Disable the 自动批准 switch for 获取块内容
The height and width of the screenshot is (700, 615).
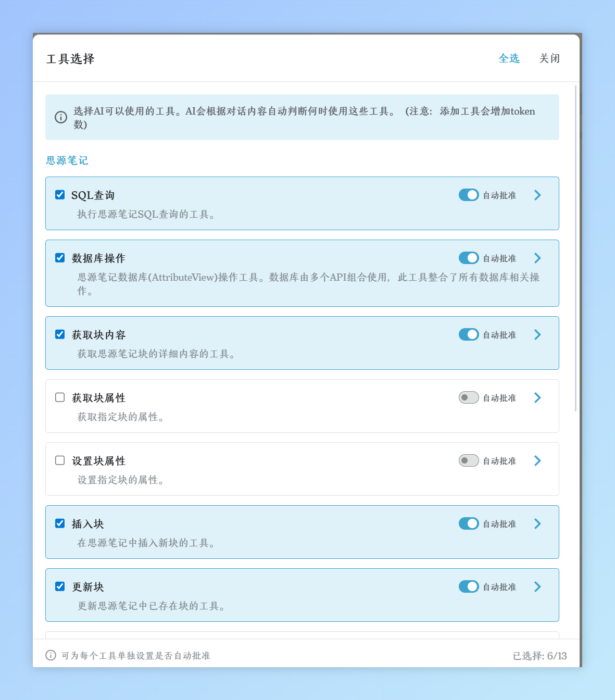[x=469, y=334]
